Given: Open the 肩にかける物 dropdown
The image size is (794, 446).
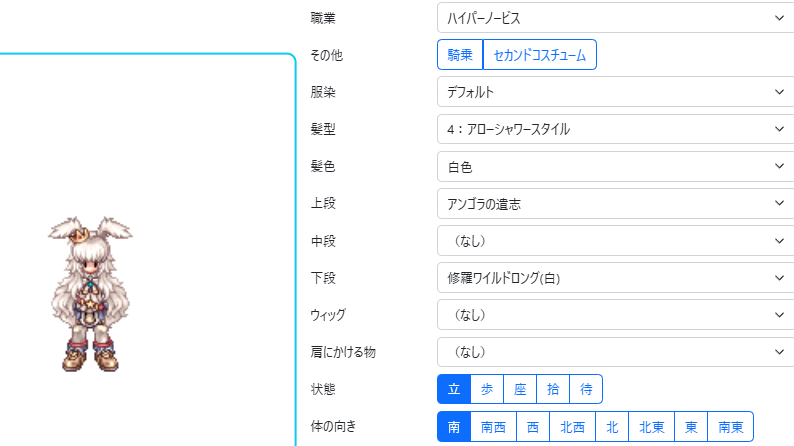Looking at the screenshot, I should [x=614, y=352].
